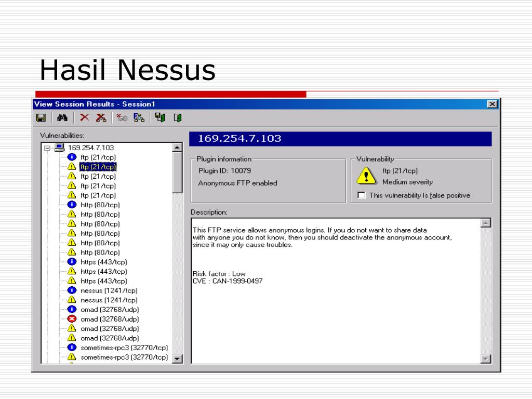Click the up arrow of the Vulnerabilities scrollbar
Screen dimensions: 532x399
pos(177,148)
